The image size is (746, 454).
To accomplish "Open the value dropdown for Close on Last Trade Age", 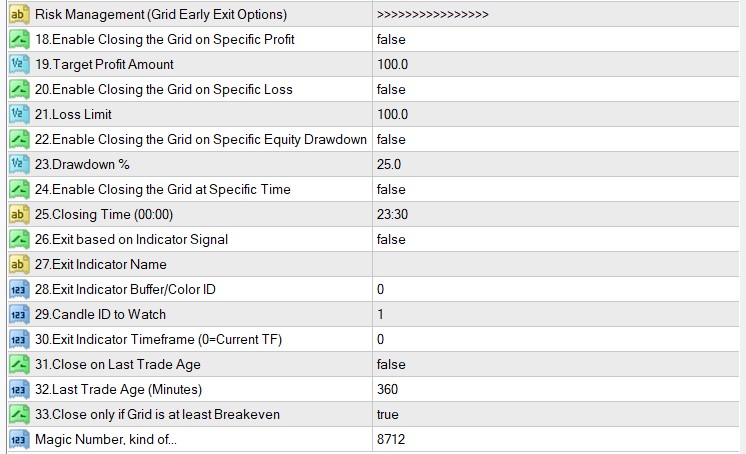I will tap(391, 365).
